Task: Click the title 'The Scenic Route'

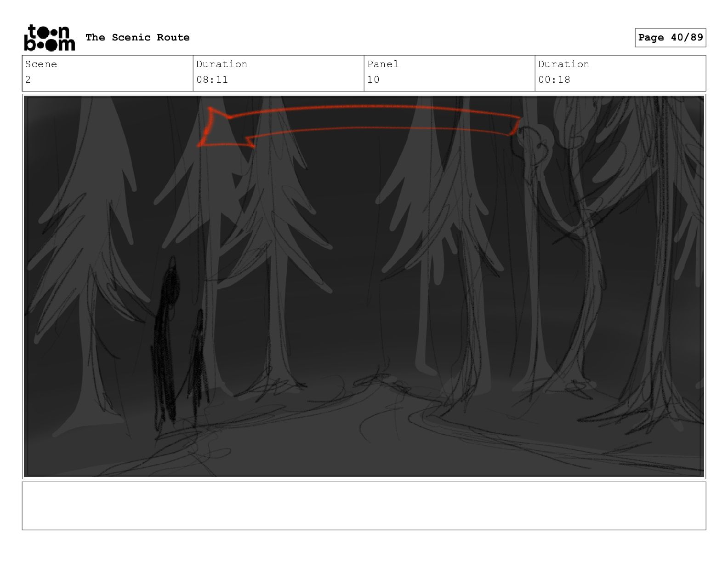Action: 137,37
